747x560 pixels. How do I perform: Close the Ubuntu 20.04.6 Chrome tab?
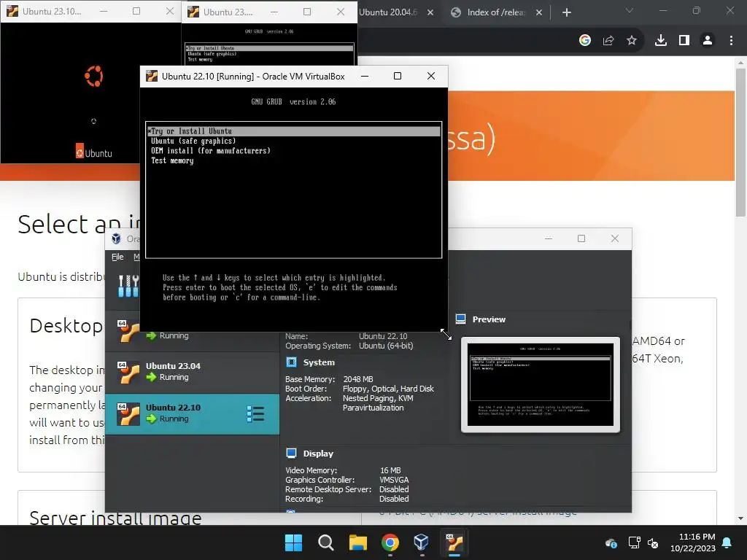(430, 12)
